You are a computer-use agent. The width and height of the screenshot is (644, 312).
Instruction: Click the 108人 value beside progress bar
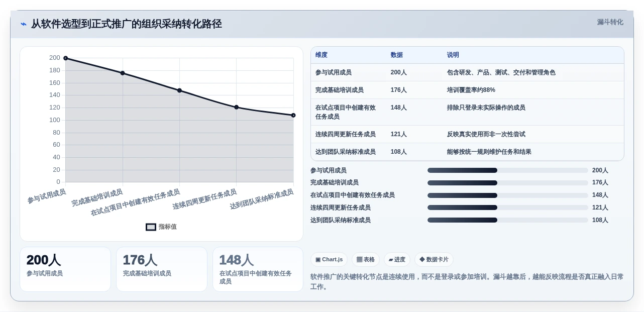pyautogui.click(x=600, y=220)
